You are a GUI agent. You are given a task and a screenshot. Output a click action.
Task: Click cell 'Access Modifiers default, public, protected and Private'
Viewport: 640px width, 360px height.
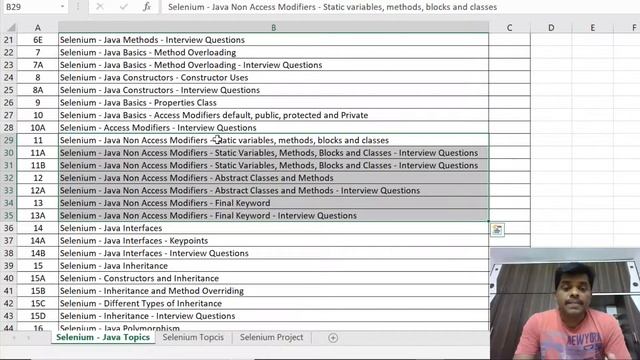273,116
